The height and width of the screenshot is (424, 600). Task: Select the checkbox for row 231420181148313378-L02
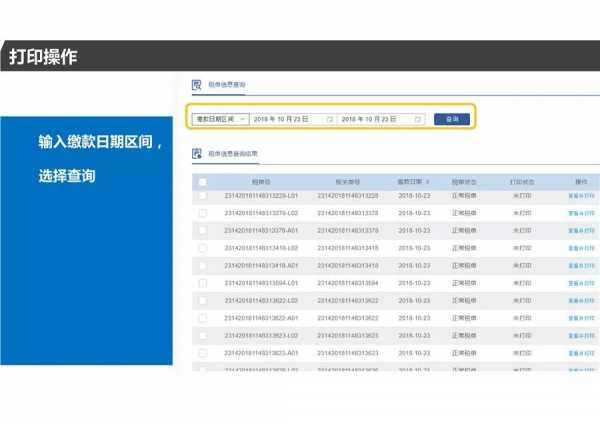click(x=203, y=213)
